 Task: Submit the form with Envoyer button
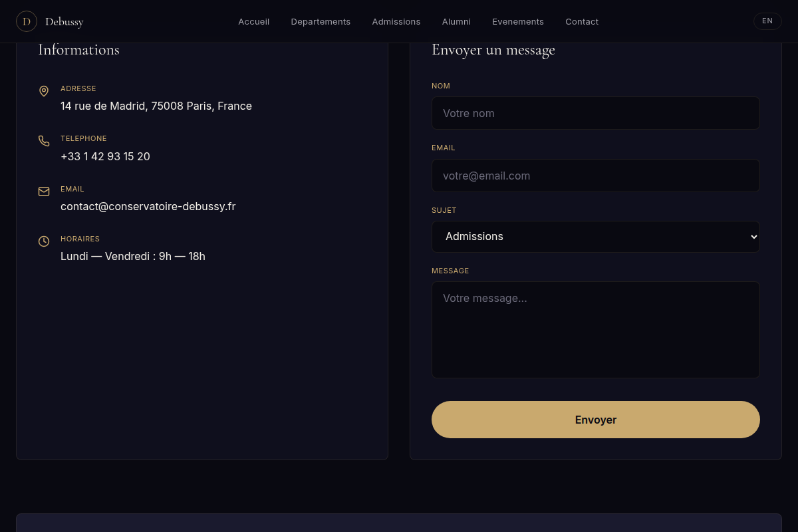(x=596, y=420)
